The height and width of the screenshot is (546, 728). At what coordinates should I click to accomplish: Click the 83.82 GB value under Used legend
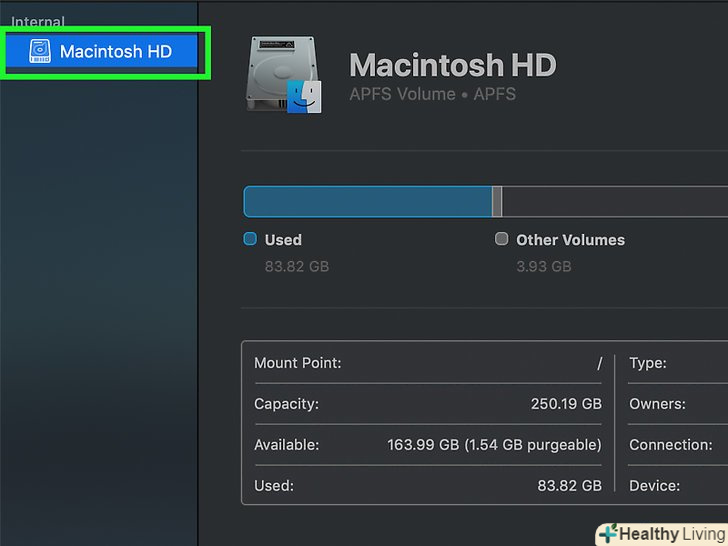[296, 266]
